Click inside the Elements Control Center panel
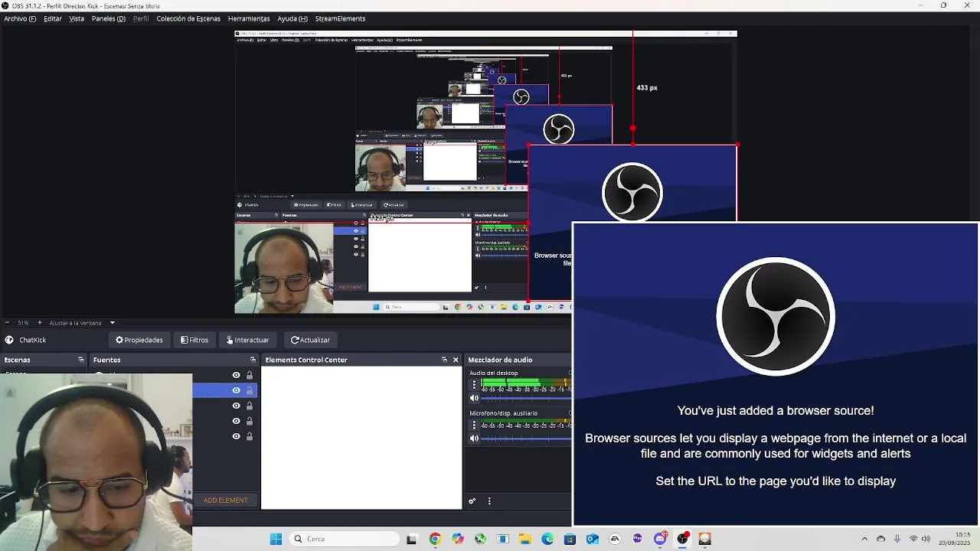The height and width of the screenshot is (551, 980). [x=361, y=438]
